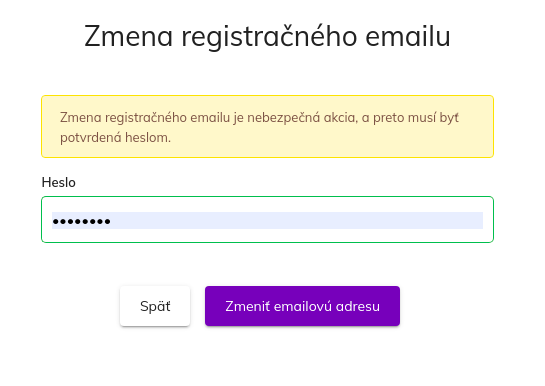This screenshot has width=545, height=386.
Task: Click the word "emailu" in the heading
Action: coord(408,36)
